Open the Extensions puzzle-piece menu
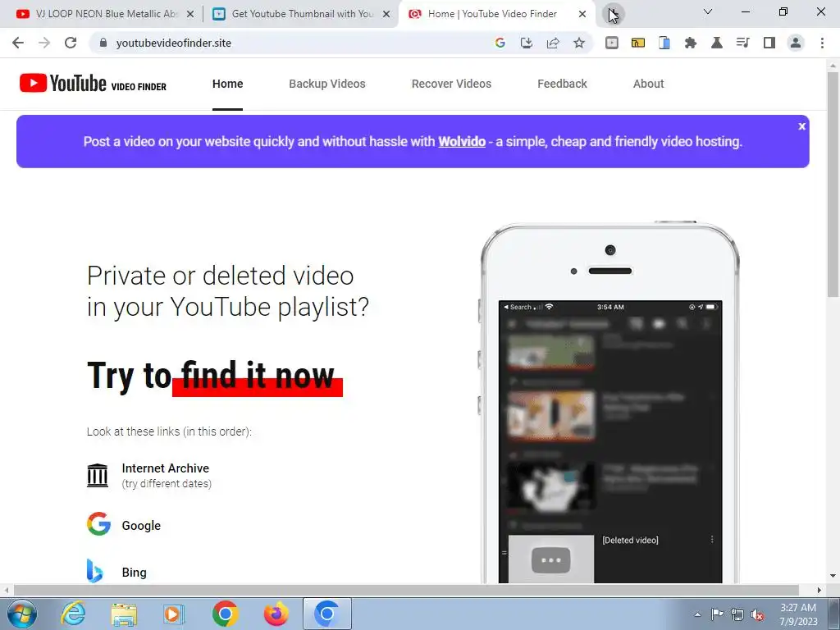Viewport: 840px width, 630px height. (691, 43)
